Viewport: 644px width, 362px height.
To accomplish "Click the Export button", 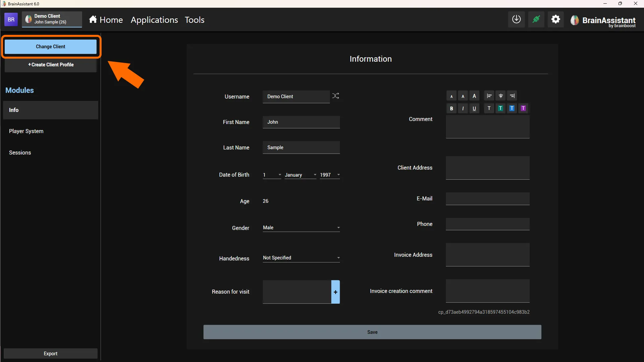I will pyautogui.click(x=51, y=354).
